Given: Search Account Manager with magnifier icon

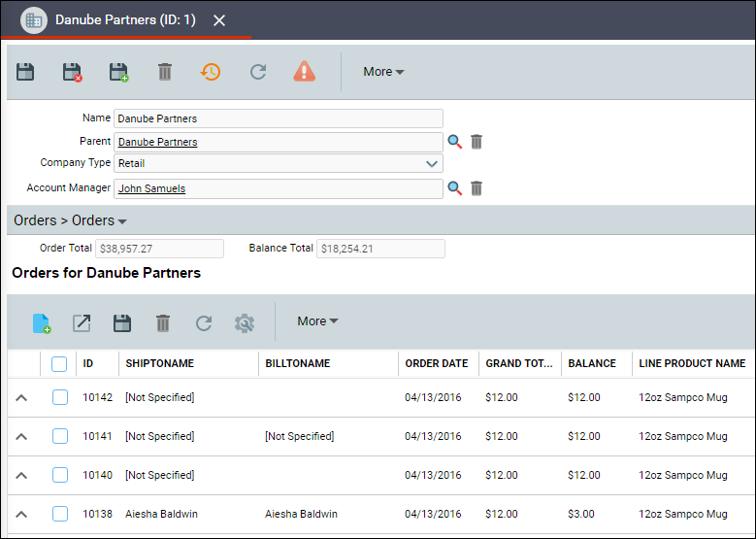Looking at the screenshot, I should (454, 188).
